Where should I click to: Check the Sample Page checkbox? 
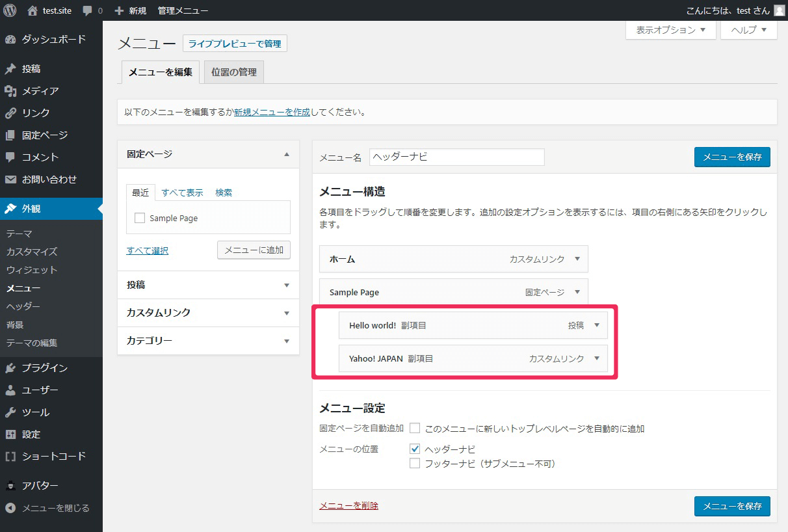coord(140,219)
